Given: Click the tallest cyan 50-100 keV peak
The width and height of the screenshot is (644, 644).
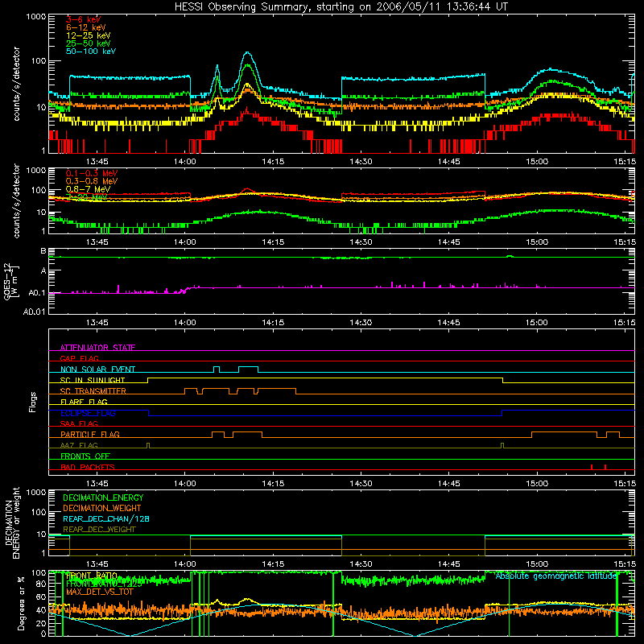Looking at the screenshot, I should pos(247,52).
